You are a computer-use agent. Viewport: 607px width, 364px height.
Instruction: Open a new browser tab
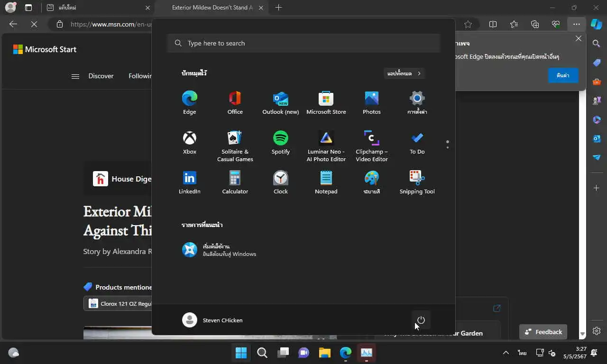click(x=278, y=8)
